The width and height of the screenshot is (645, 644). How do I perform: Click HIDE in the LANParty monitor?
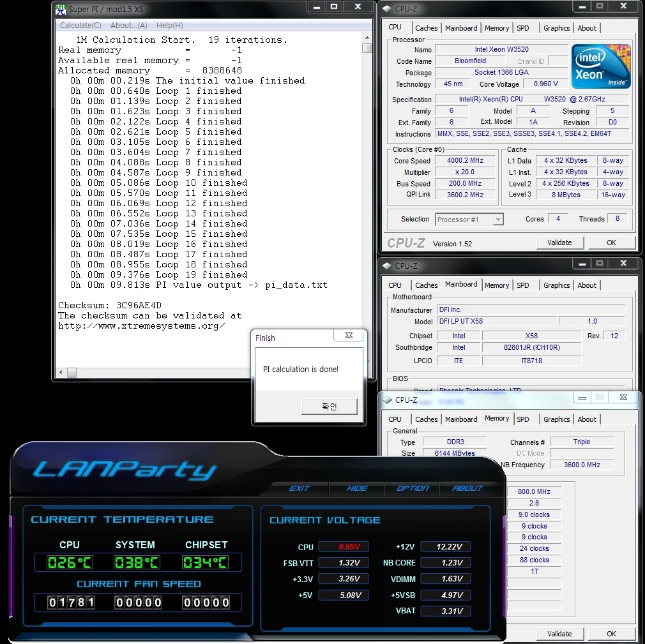356,488
